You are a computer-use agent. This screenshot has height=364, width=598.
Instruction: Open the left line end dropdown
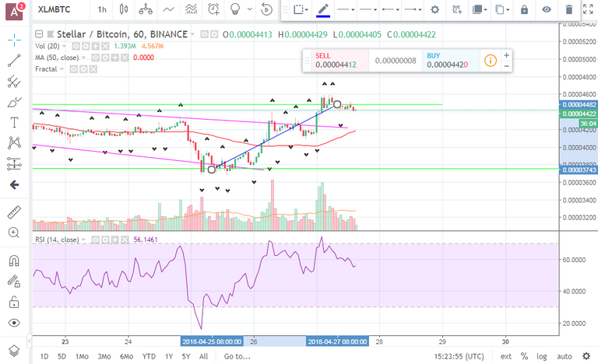tap(391, 9)
